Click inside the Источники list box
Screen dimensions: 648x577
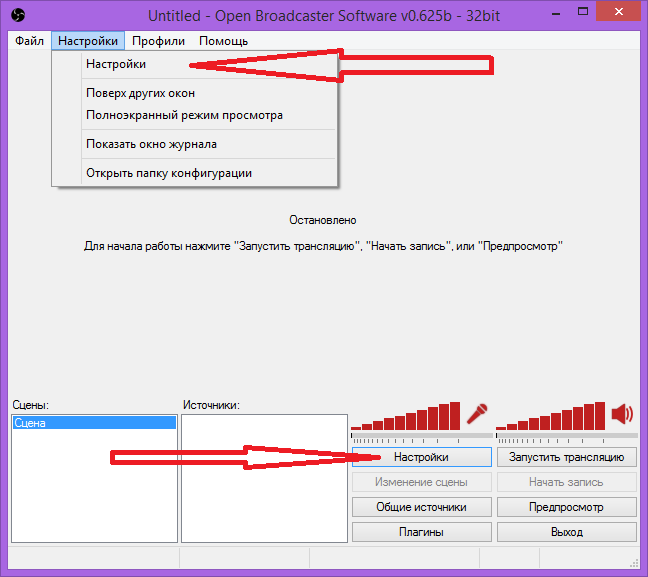264,479
